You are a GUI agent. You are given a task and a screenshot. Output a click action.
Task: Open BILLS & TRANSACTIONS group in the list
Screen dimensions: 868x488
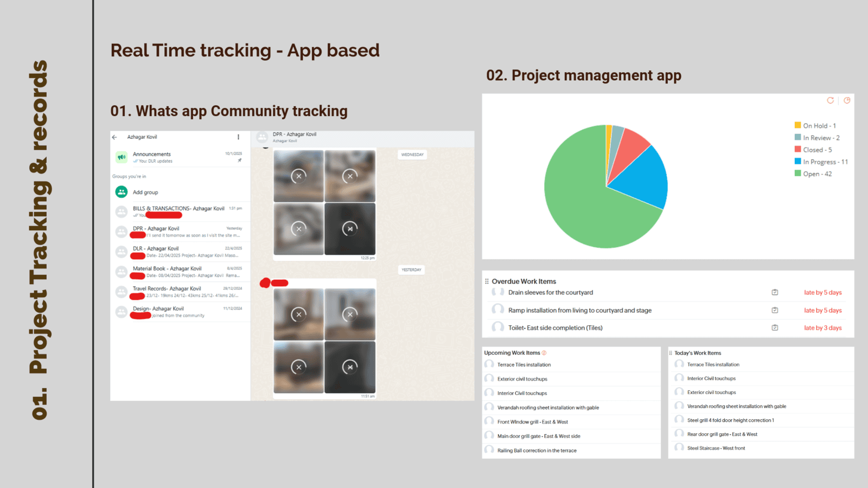point(178,209)
